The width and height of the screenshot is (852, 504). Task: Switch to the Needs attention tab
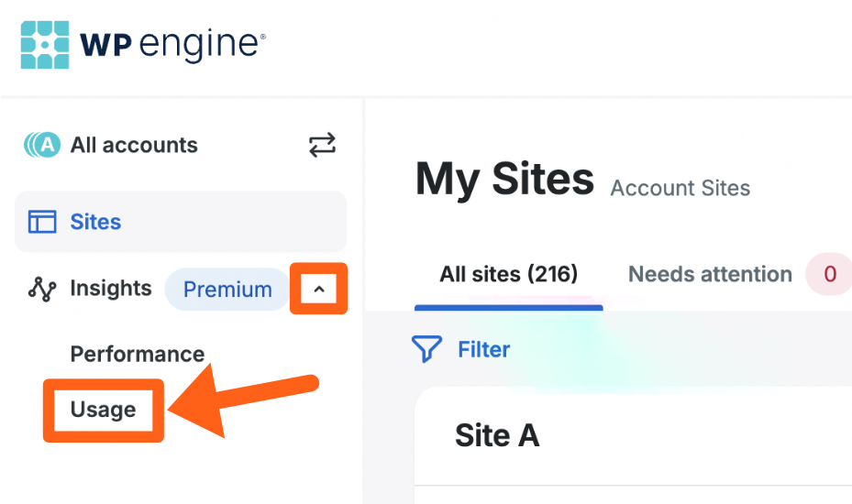click(x=710, y=274)
